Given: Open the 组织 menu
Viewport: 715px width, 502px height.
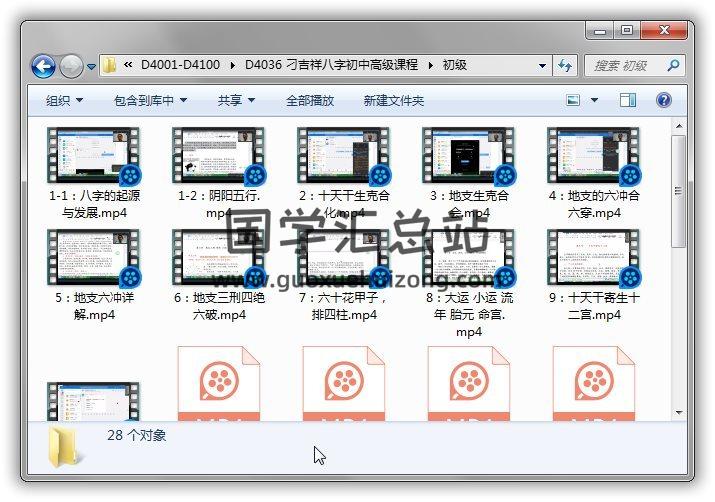Looking at the screenshot, I should pos(64,100).
